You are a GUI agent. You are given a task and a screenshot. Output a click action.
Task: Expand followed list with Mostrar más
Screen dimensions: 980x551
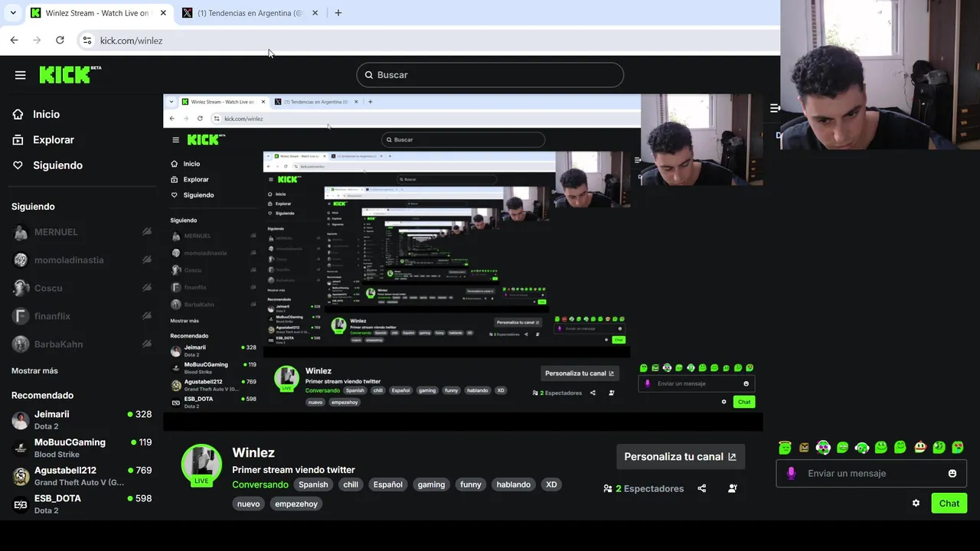(34, 370)
